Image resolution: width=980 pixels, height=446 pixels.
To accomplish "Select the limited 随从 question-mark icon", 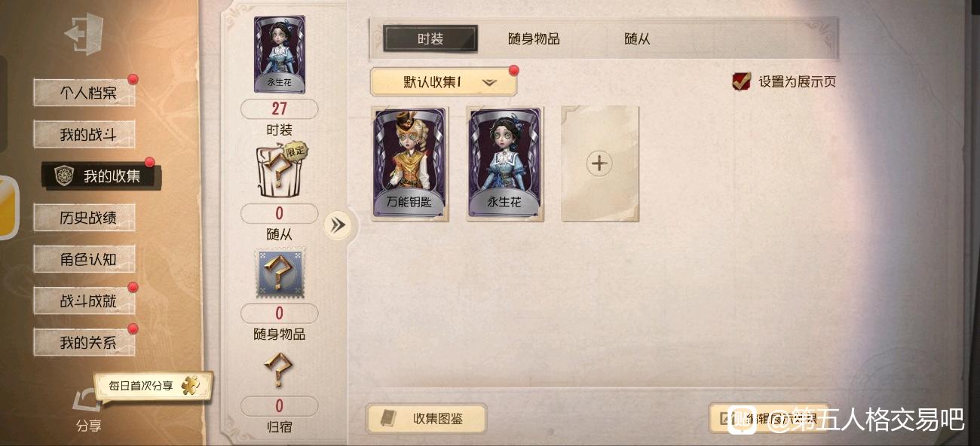I will point(280,170).
